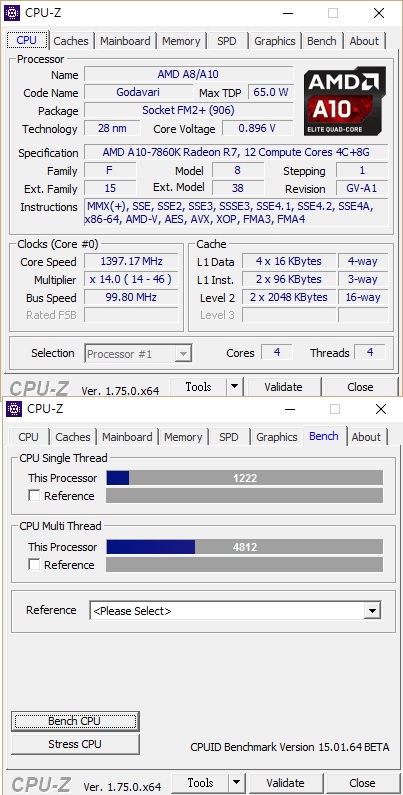Click the Max TDP value 65.0 W

pyautogui.click(x=271, y=92)
